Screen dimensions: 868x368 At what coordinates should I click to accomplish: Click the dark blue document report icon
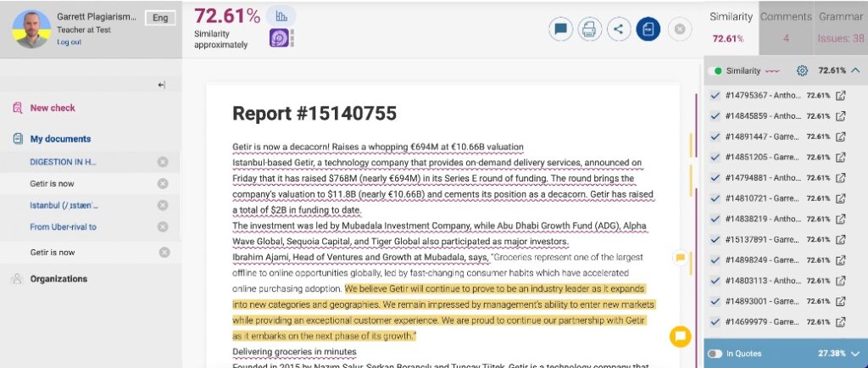[x=648, y=30]
